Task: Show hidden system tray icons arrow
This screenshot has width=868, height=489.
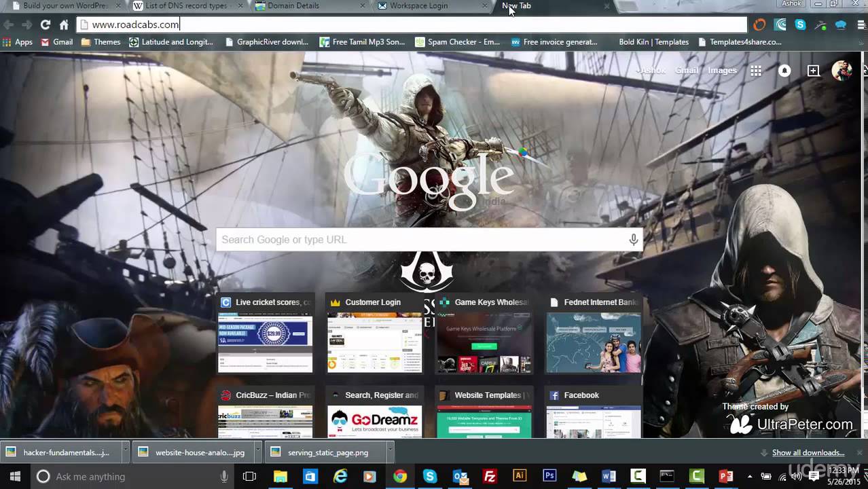Action: [x=749, y=477]
